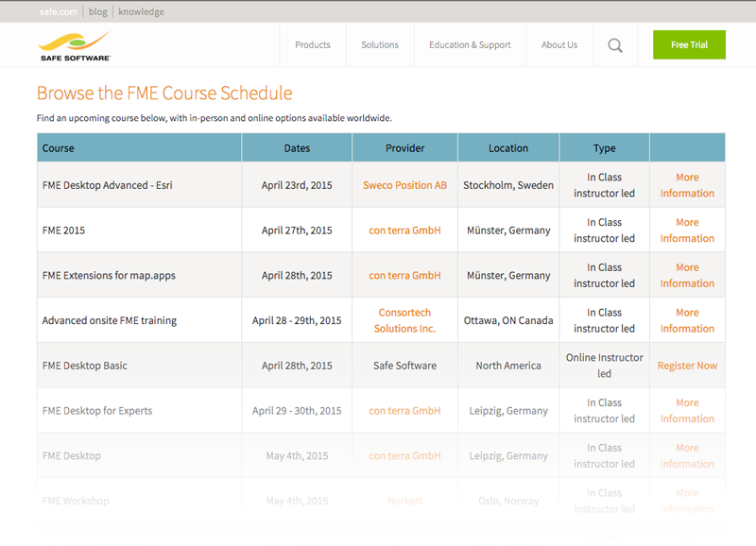Open Education & Support menu
This screenshot has width=756, height=546.
click(470, 44)
